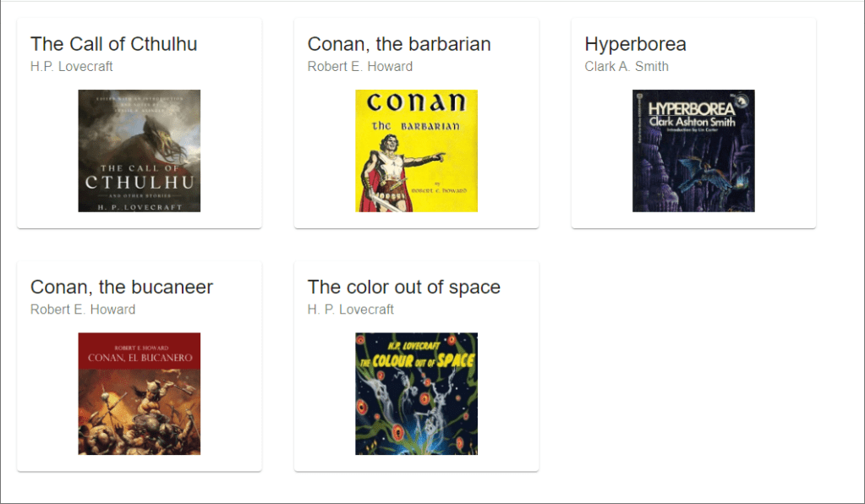Click author H.P. Lovecraft under Cthulhu title
This screenshot has width=865, height=504.
pyautogui.click(x=71, y=66)
